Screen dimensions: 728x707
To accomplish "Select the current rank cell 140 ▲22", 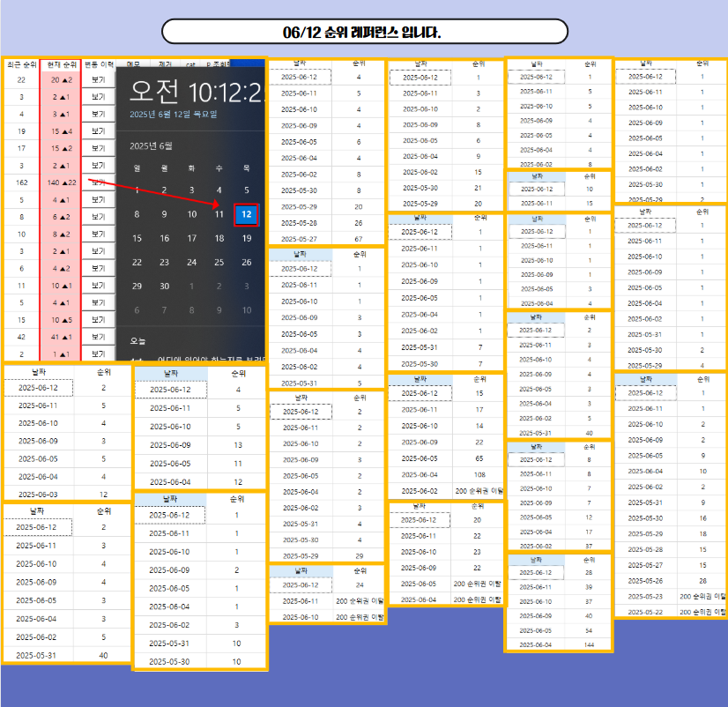I will 62,183.
